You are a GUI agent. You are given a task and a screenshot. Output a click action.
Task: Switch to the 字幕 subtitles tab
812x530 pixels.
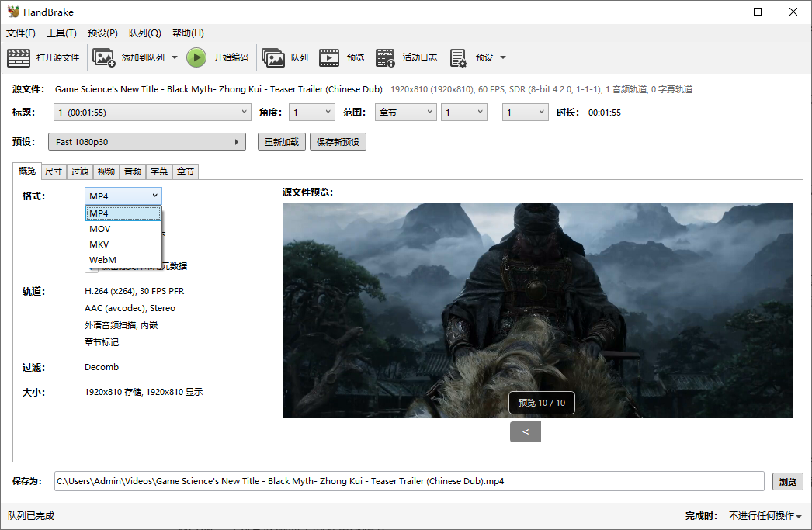pos(159,171)
